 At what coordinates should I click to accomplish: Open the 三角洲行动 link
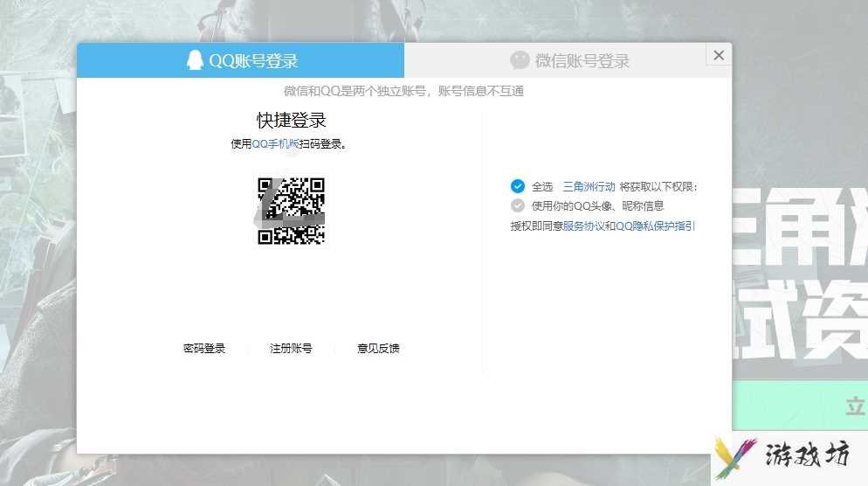(x=589, y=187)
